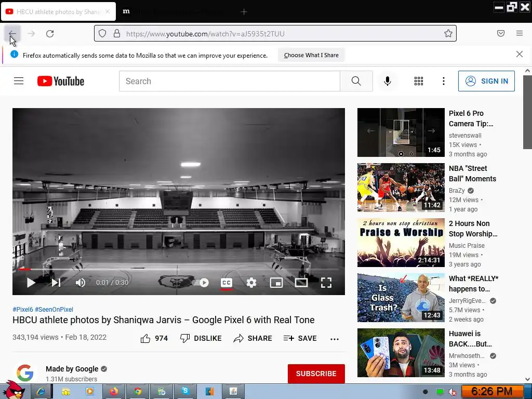532x399 pixels.
Task: Click Choose What I Share button
Action: click(311, 55)
